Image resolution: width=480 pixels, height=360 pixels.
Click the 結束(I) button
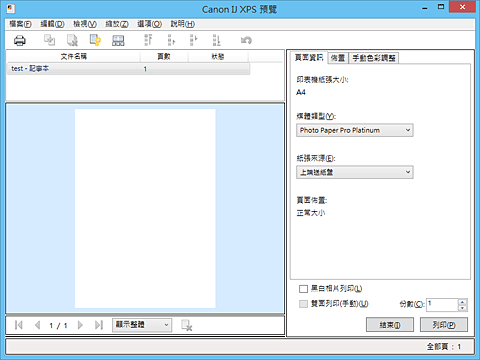pos(390,324)
